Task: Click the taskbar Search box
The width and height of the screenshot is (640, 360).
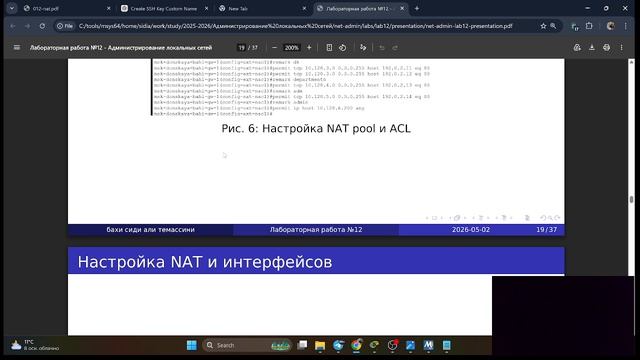Action: pos(247,345)
